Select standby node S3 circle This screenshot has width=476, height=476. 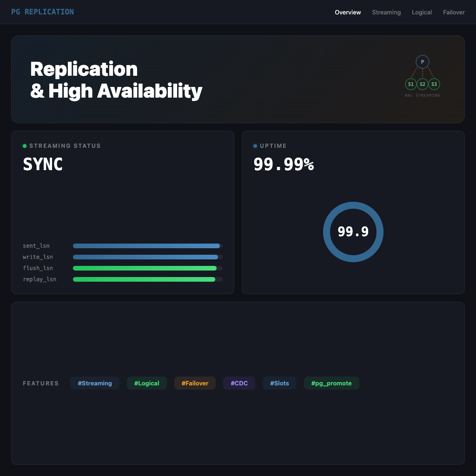point(434,84)
